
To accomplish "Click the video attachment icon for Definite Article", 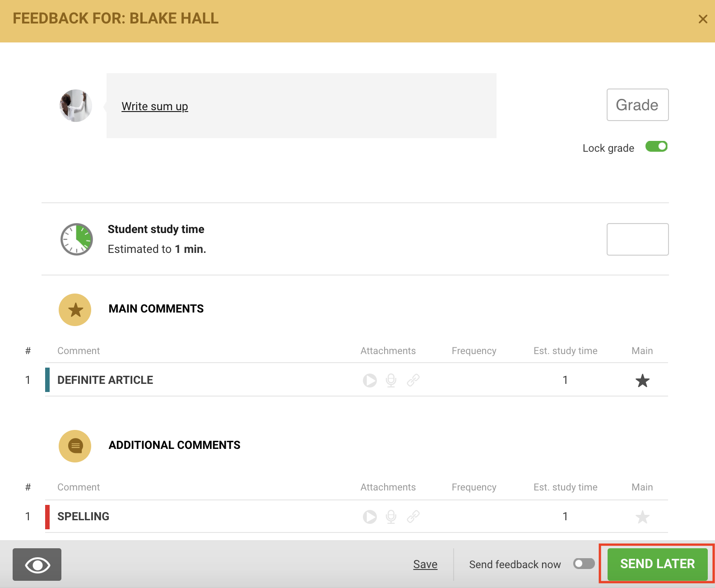I will tap(370, 380).
